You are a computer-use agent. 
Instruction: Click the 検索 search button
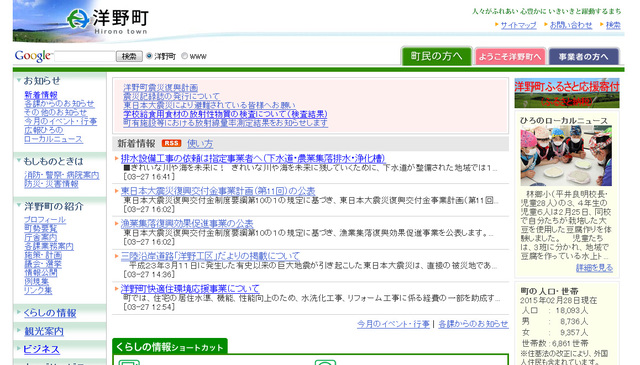point(129,56)
